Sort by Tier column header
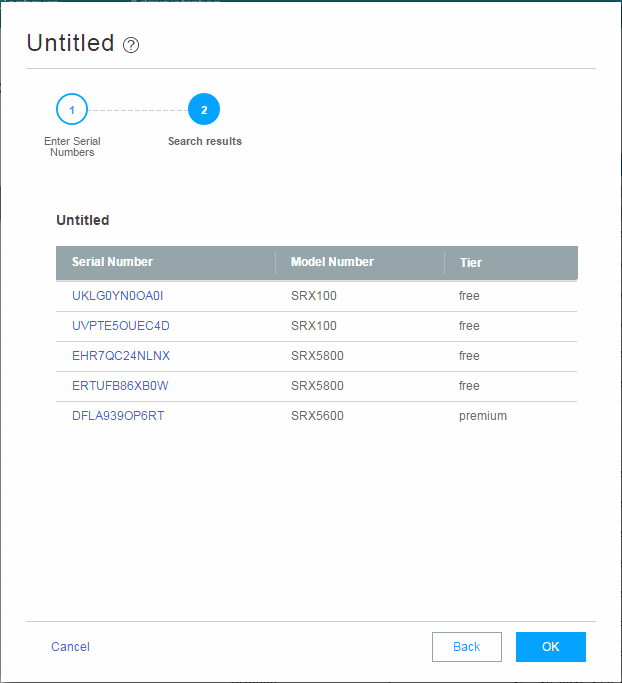Image resolution: width=622 pixels, height=683 pixels. [x=470, y=263]
